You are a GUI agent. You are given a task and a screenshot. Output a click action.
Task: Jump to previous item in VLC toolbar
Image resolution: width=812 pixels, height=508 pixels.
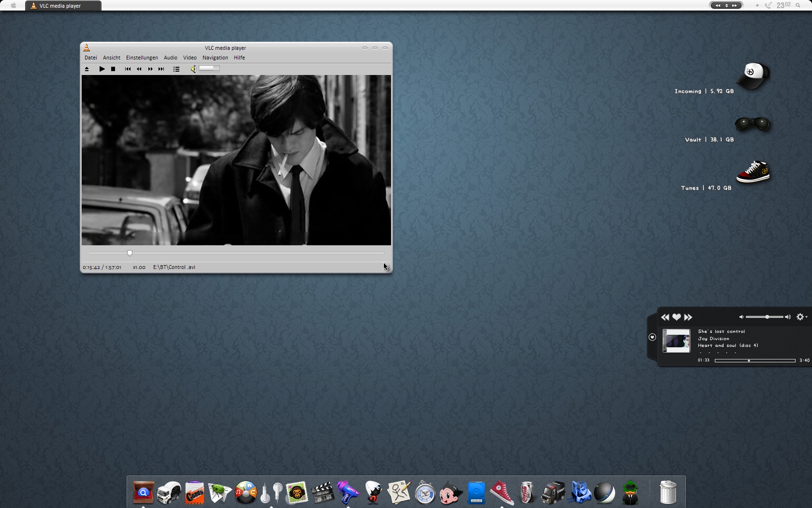(128, 69)
